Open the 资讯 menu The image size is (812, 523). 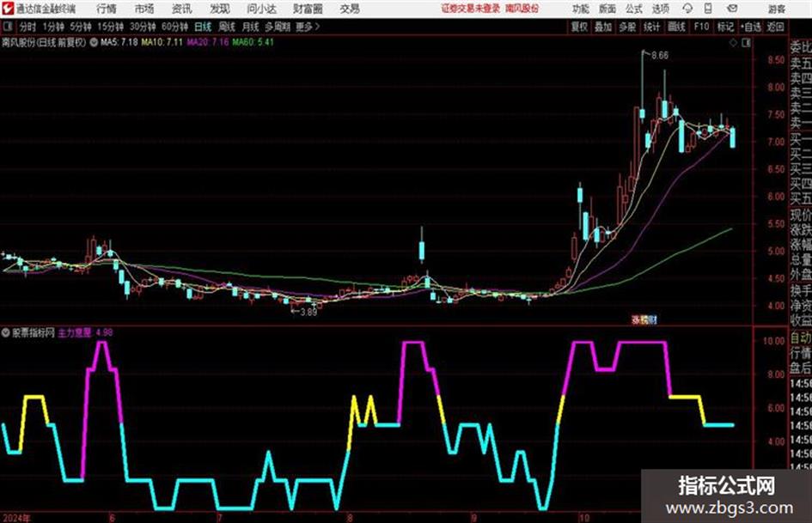[182, 9]
